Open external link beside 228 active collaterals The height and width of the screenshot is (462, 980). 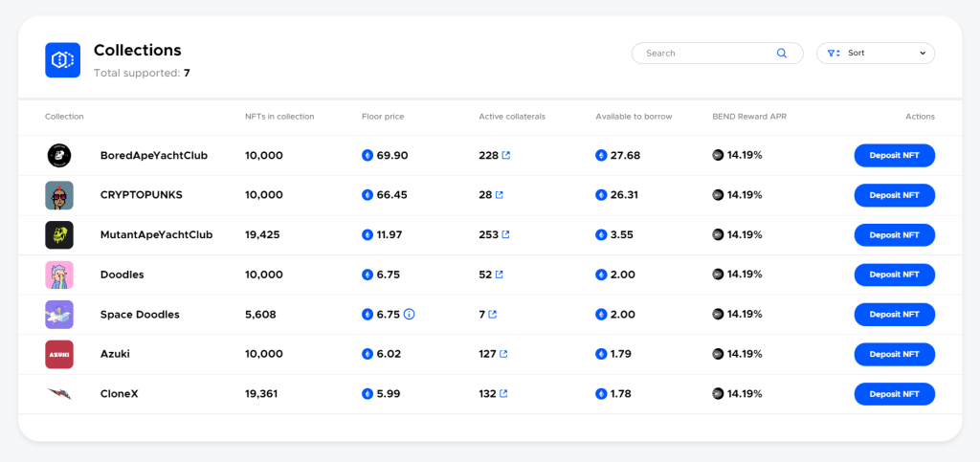(506, 155)
